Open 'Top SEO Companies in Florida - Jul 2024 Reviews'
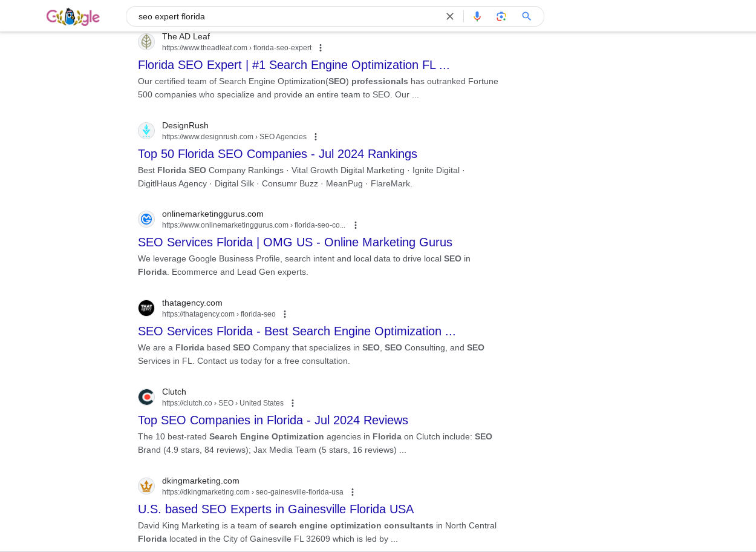 tap(273, 420)
